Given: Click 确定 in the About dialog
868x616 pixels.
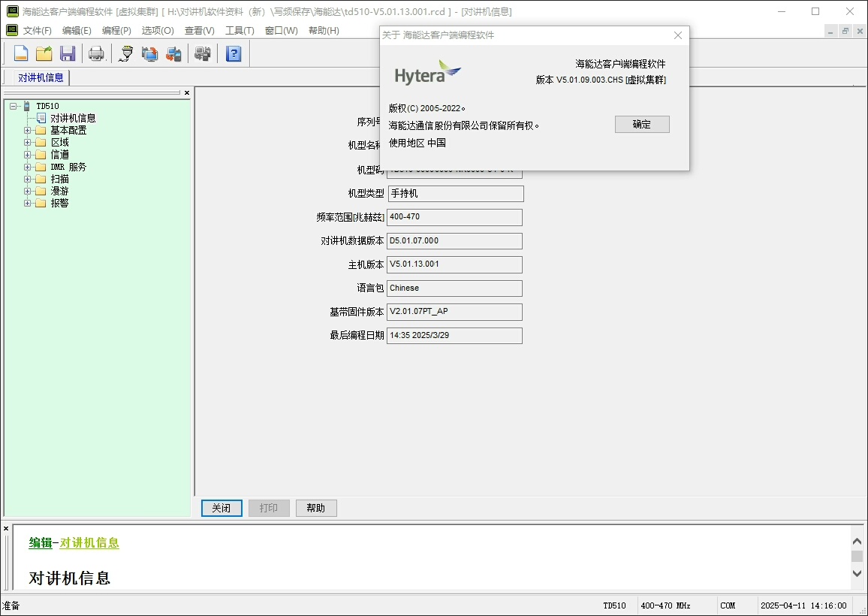Looking at the screenshot, I should (642, 125).
